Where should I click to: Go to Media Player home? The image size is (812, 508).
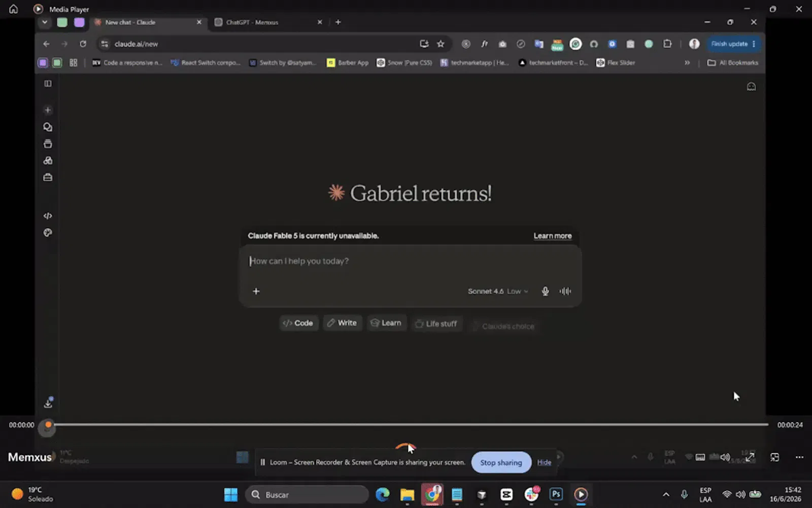14,9
